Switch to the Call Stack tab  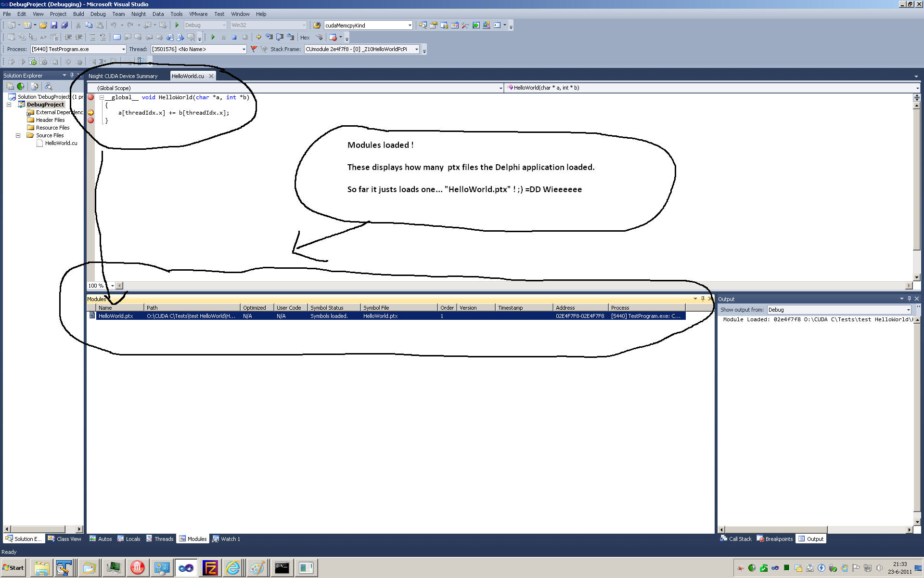(x=736, y=539)
